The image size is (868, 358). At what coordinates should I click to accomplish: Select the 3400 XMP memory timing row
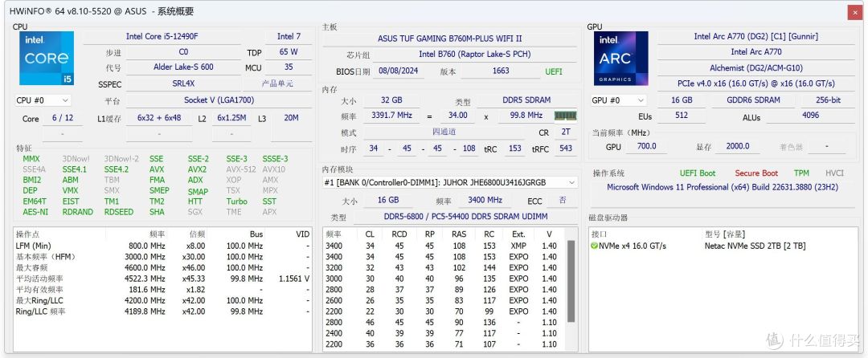[444, 246]
